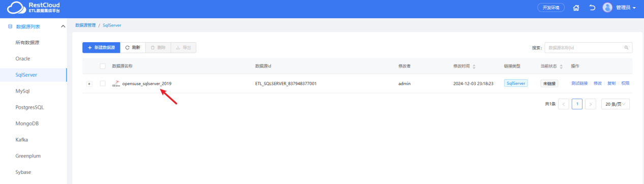
Task: Click the search magnifier icon
Action: point(626,47)
